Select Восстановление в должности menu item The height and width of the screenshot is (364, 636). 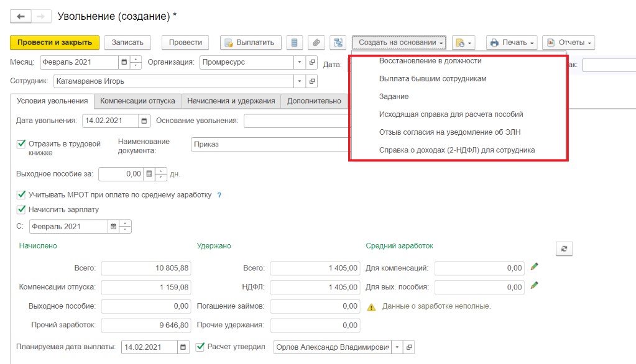point(430,61)
